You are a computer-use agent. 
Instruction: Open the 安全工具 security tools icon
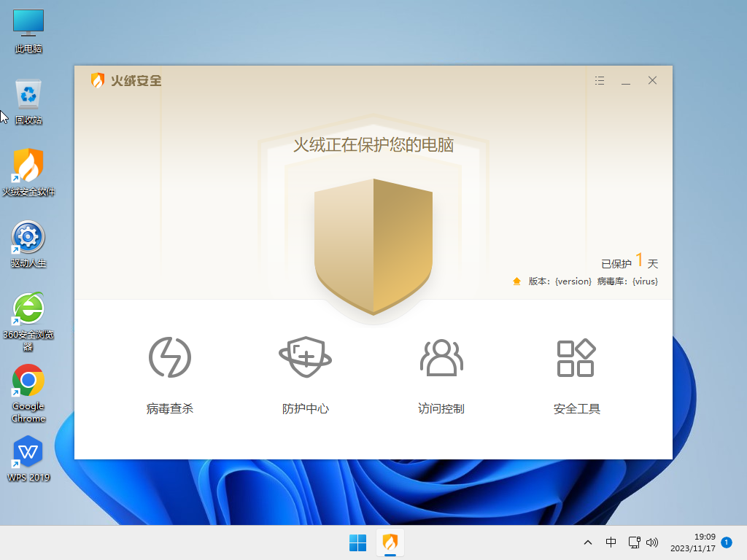pyautogui.click(x=576, y=357)
